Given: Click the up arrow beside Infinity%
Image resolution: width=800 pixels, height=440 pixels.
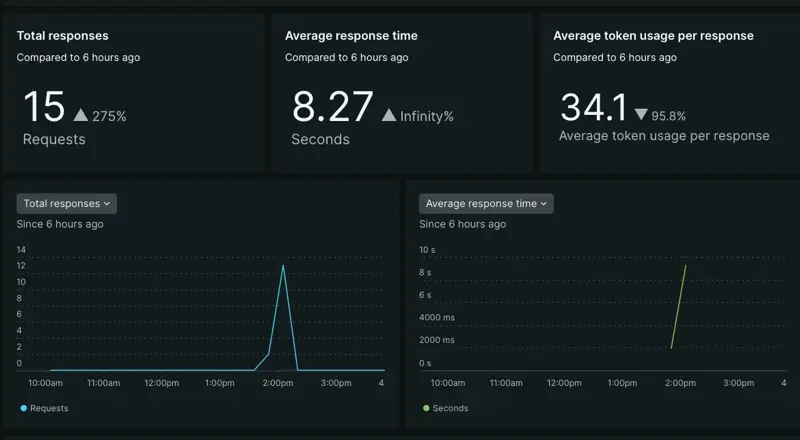Looking at the screenshot, I should (389, 116).
